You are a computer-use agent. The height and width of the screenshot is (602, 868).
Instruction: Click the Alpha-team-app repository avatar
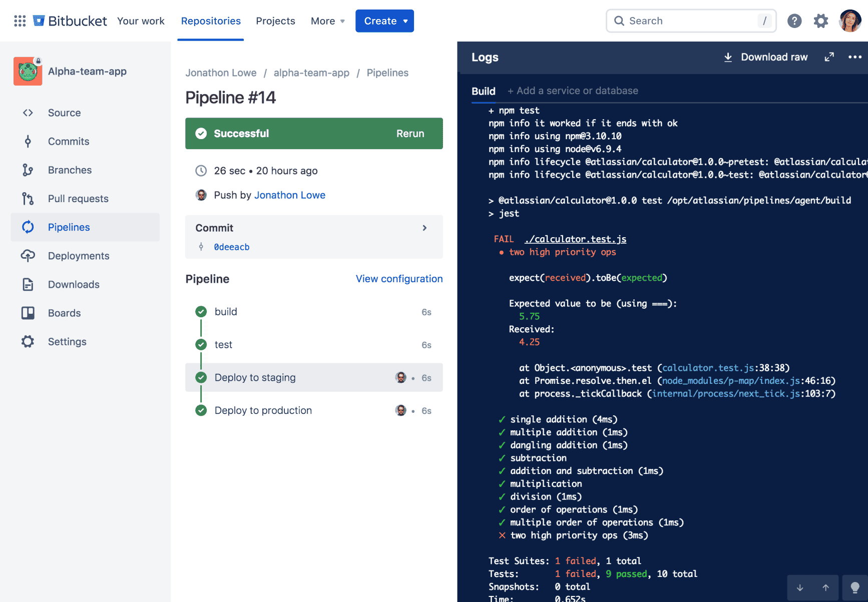pyautogui.click(x=28, y=71)
